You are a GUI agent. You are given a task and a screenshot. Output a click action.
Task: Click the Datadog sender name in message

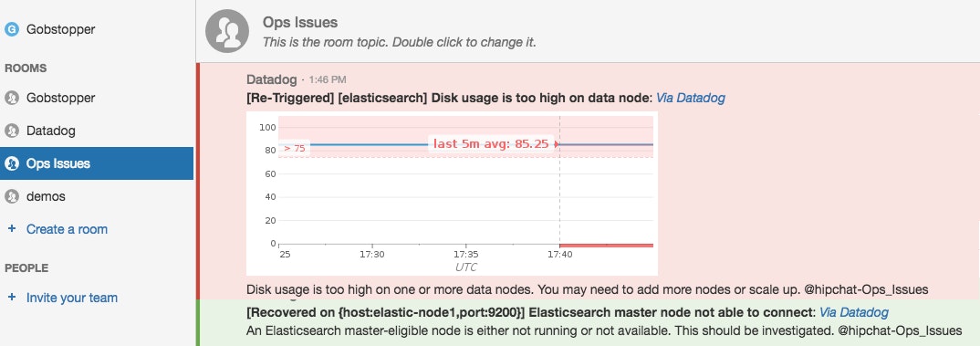coord(272,79)
